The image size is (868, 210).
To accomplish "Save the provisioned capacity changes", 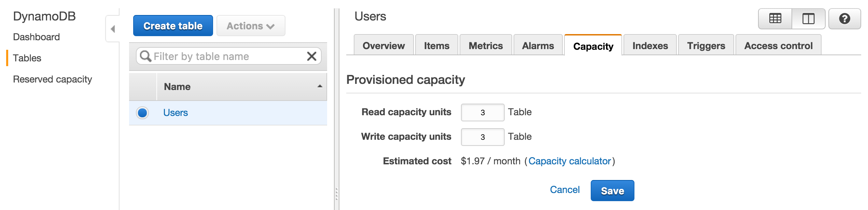I will [612, 191].
